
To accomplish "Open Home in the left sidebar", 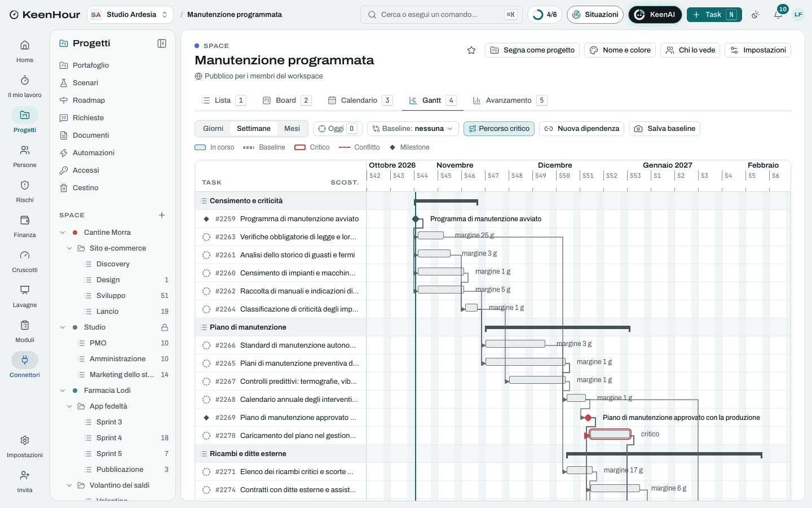I will point(25,51).
